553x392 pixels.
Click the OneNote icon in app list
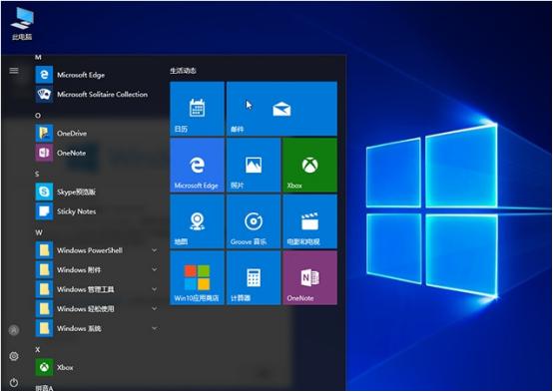pyautogui.click(x=44, y=153)
